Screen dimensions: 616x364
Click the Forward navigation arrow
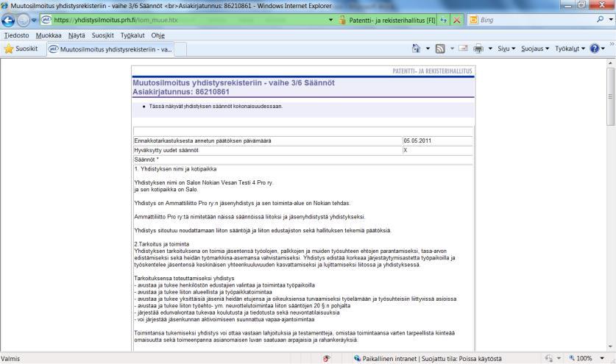coord(23,20)
